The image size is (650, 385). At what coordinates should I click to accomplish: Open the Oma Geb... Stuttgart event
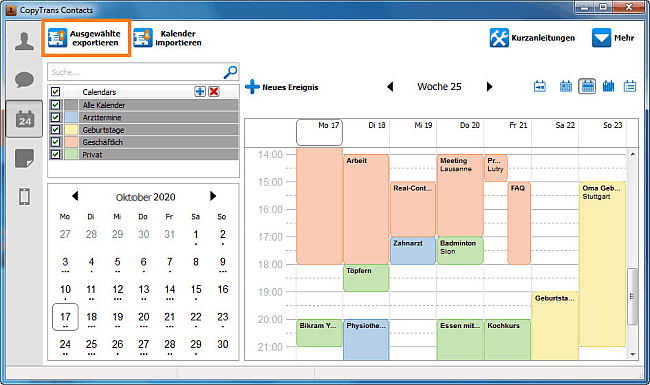(x=602, y=264)
